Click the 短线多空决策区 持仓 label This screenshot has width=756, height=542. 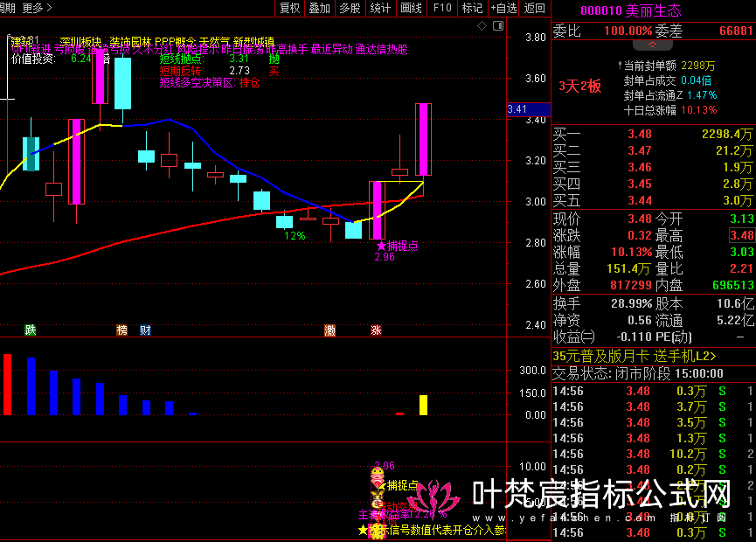pyautogui.click(x=210, y=82)
